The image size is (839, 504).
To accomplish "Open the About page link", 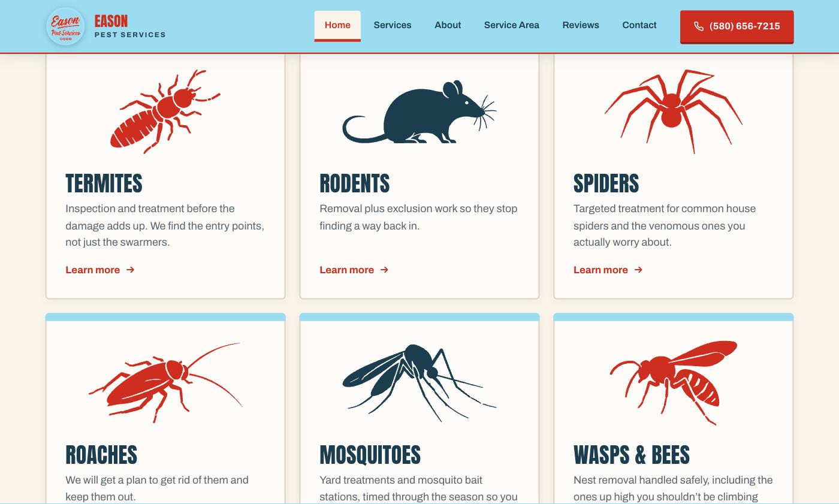I will pyautogui.click(x=448, y=25).
